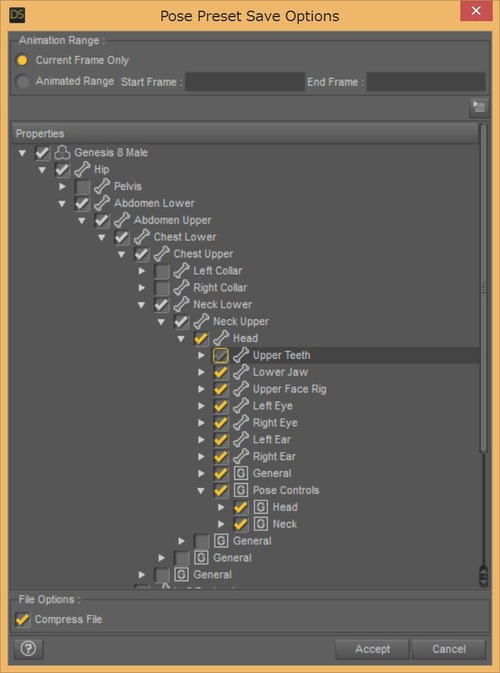Collapse the Hip node
500x673 pixels.
tap(42, 170)
